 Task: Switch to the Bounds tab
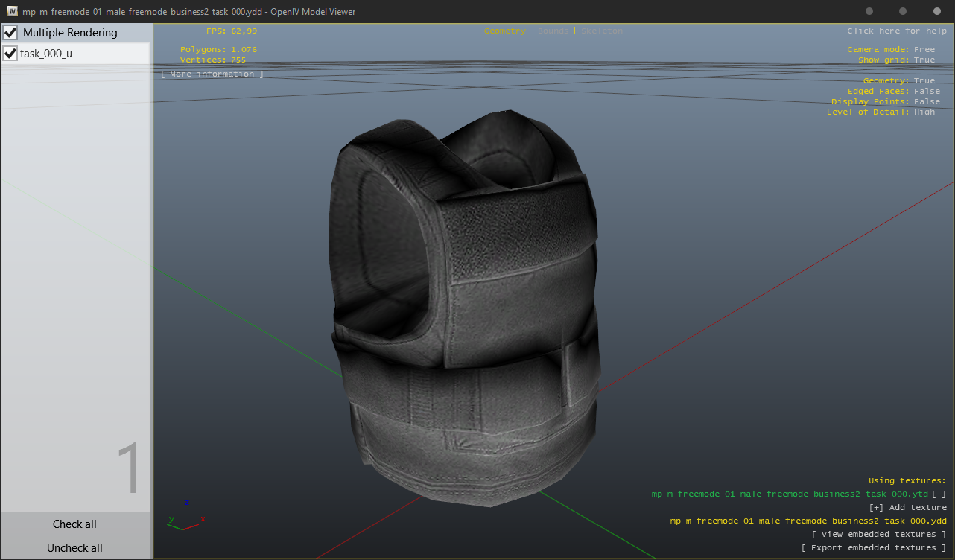coord(553,31)
